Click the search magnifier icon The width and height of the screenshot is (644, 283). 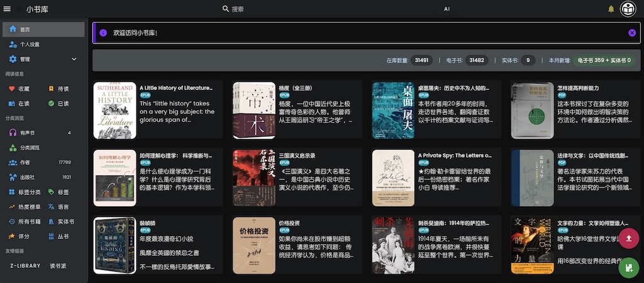pos(226,9)
